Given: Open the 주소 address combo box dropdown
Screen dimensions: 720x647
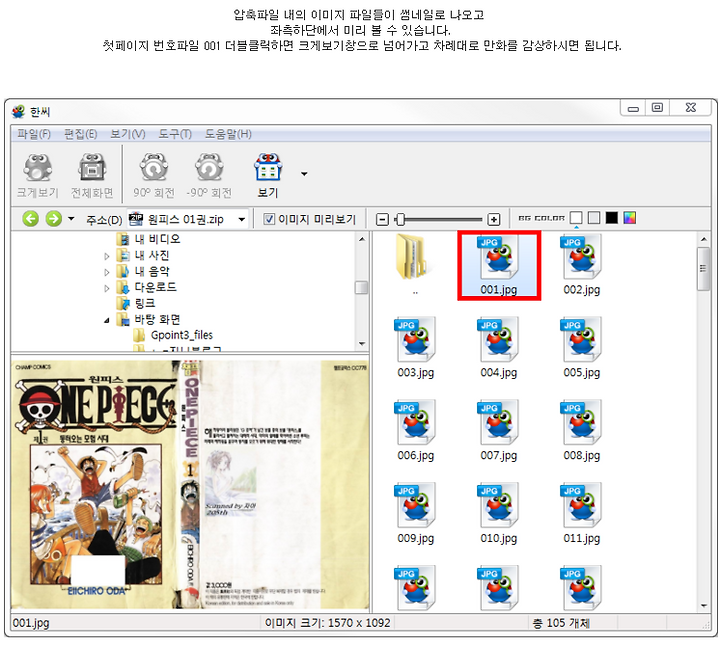Looking at the screenshot, I should pos(242,219).
